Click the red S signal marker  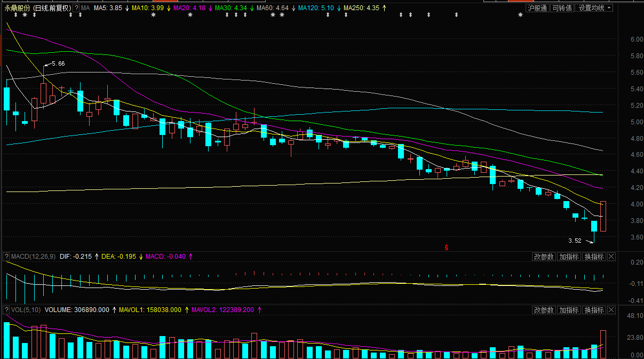tap(446, 247)
